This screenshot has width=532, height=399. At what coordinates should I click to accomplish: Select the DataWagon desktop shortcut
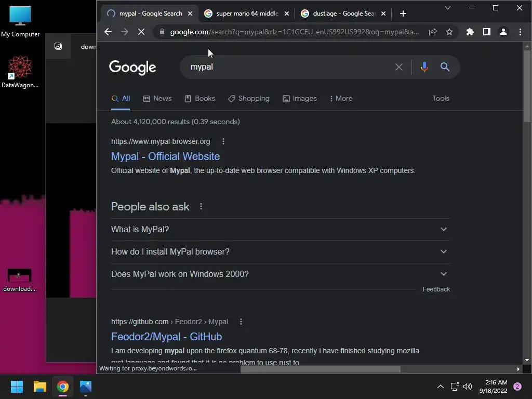click(20, 72)
